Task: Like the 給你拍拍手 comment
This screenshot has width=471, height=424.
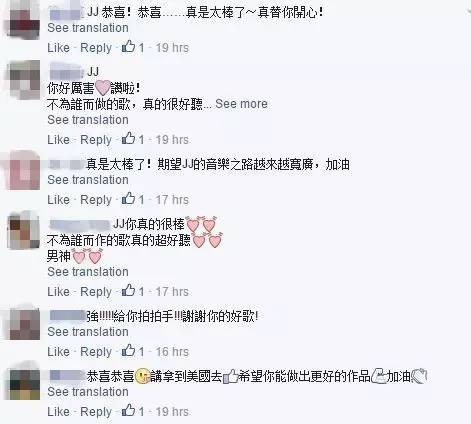Action: [58, 352]
